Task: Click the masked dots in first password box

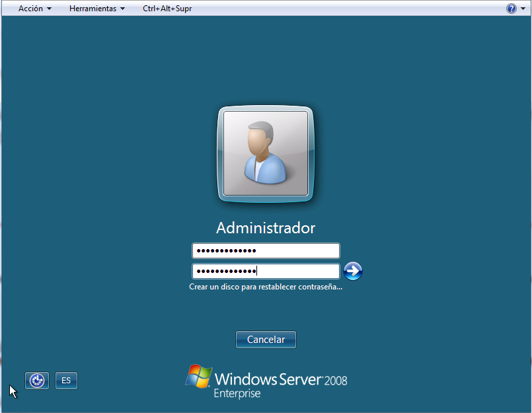Action: coord(226,251)
